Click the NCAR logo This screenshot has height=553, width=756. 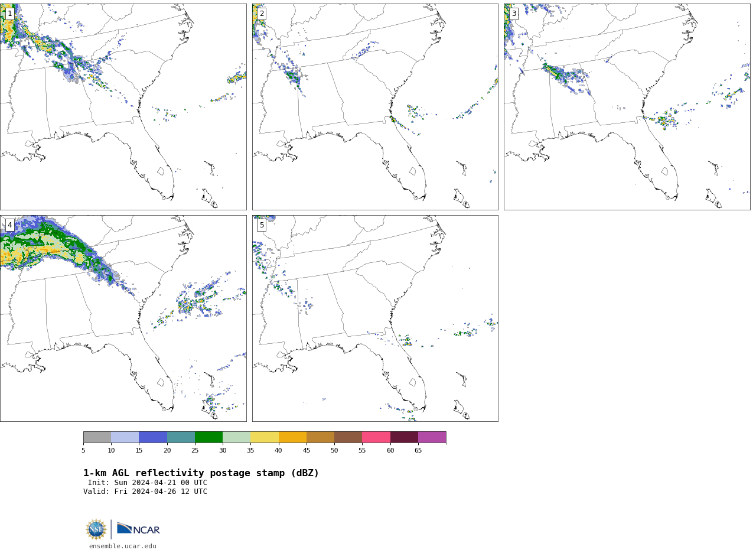coord(138,529)
